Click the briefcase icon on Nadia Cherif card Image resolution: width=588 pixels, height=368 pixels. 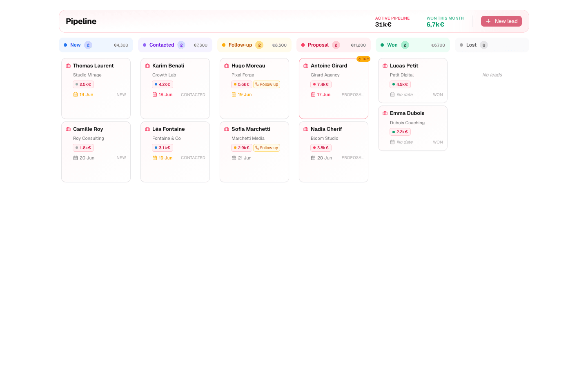pyautogui.click(x=306, y=129)
